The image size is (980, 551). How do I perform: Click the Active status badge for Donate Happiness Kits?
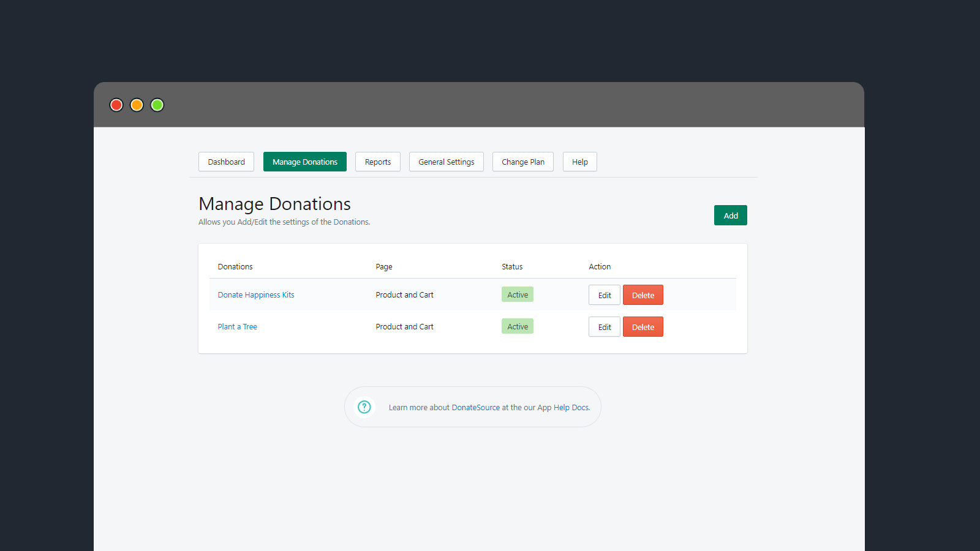click(517, 294)
